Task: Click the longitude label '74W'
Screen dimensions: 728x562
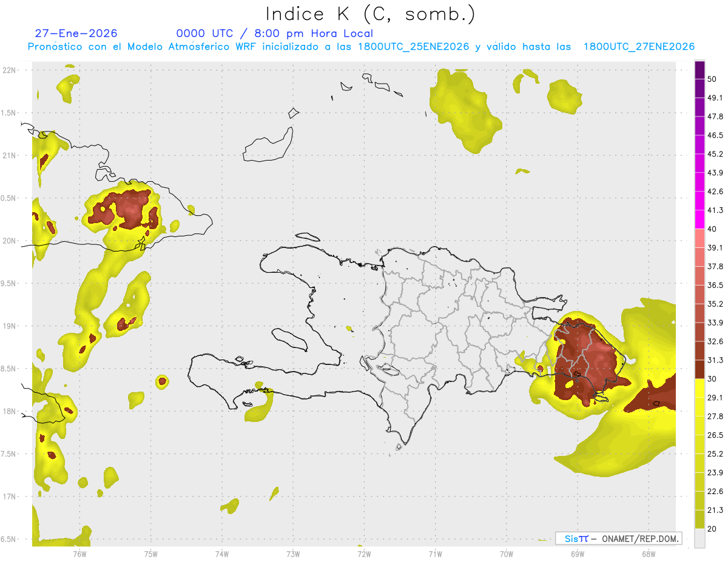Action: click(221, 554)
